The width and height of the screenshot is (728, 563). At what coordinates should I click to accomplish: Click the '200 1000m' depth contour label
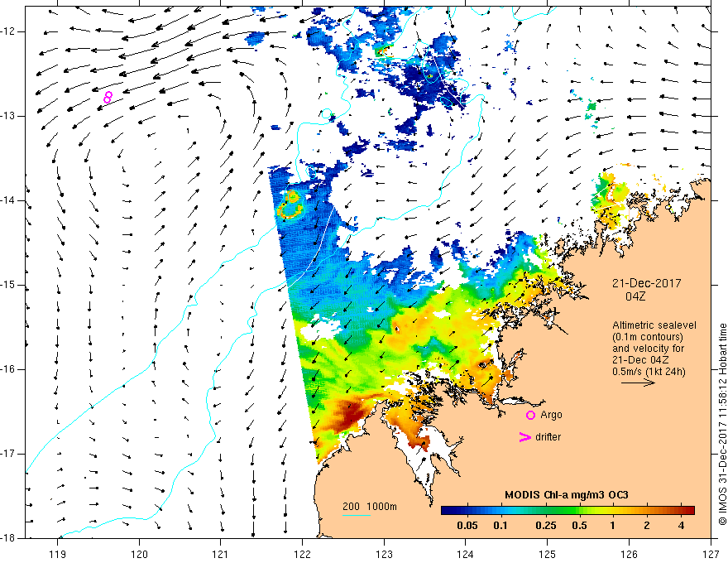pos(370,507)
